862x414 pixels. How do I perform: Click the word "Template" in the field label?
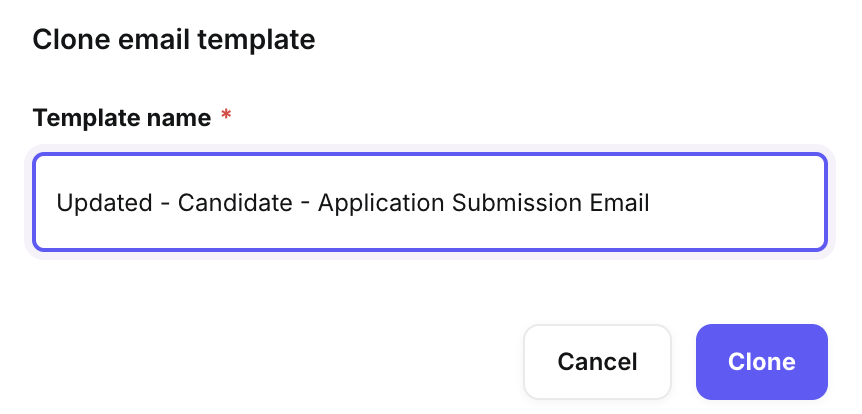pyautogui.click(x=88, y=118)
